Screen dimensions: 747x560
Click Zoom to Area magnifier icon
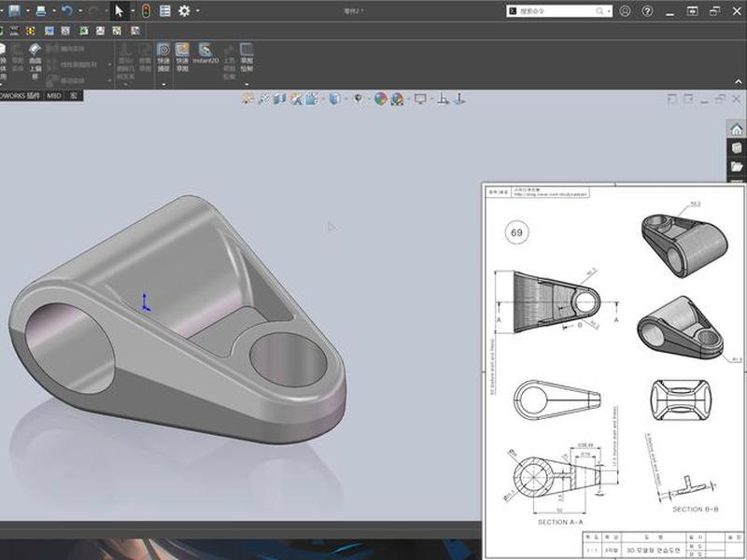click(x=263, y=99)
